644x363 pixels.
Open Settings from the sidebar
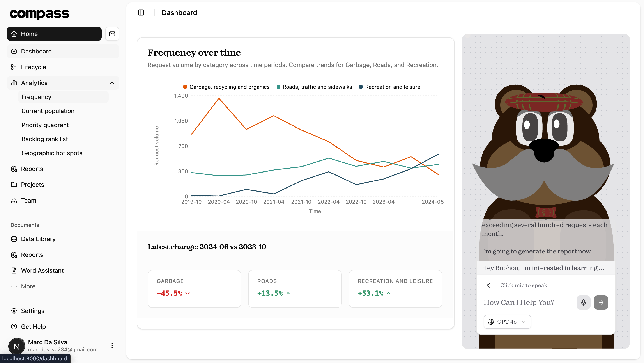[32, 311]
